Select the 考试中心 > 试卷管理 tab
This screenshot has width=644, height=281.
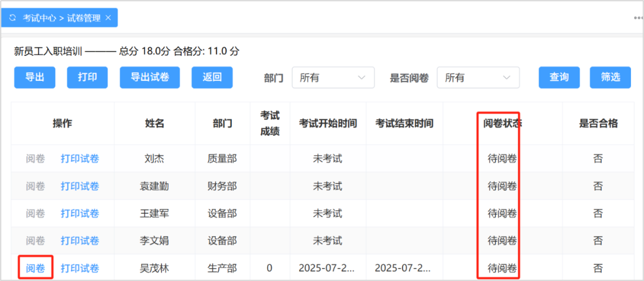tap(61, 18)
